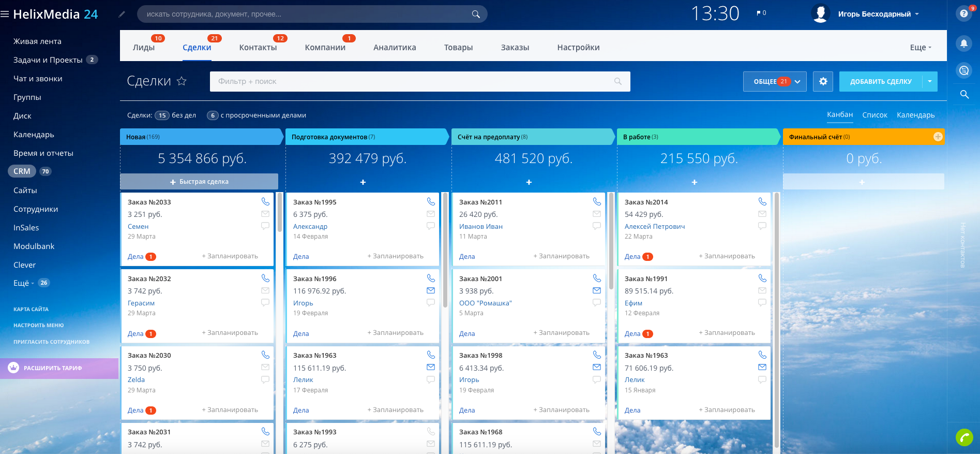Click the comment icon on Заказ №2014 card
Viewport: 980px width, 454px height.
tap(762, 226)
